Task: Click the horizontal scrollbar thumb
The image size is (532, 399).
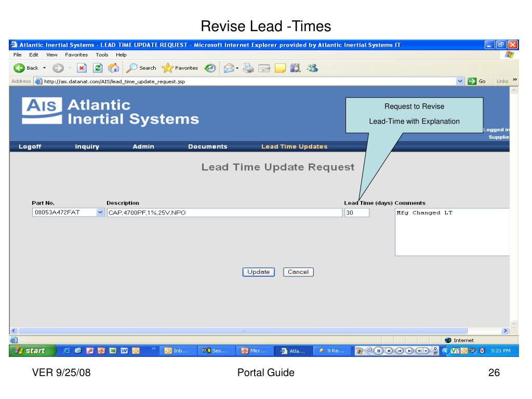Action: click(x=243, y=330)
